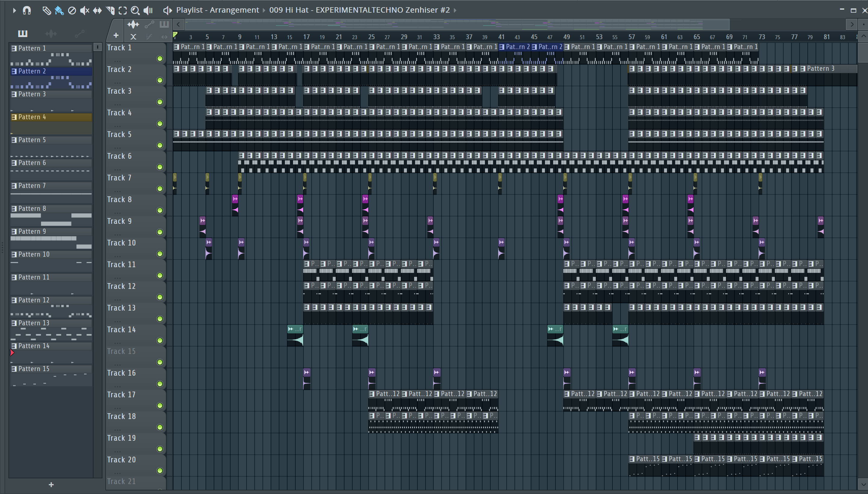Click the speaker icon before Playlist title
The width and height of the screenshot is (868, 494).
tap(167, 11)
